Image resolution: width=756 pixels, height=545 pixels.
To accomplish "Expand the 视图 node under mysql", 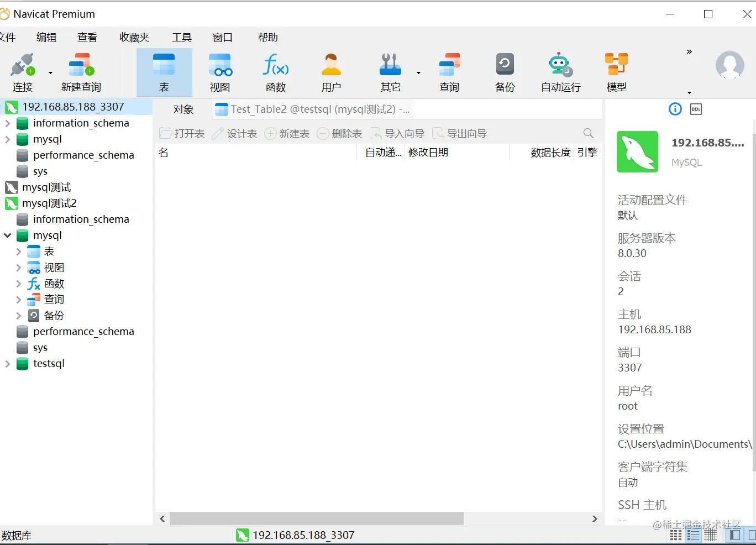I will click(x=19, y=268).
